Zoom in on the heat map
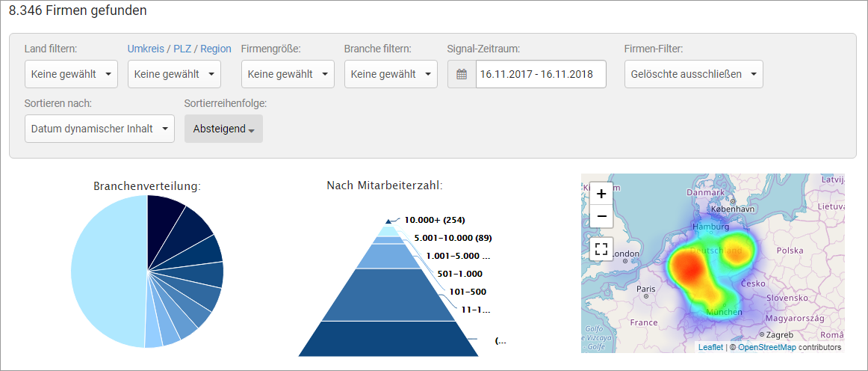Screen dimensions: 868x371 (602, 194)
